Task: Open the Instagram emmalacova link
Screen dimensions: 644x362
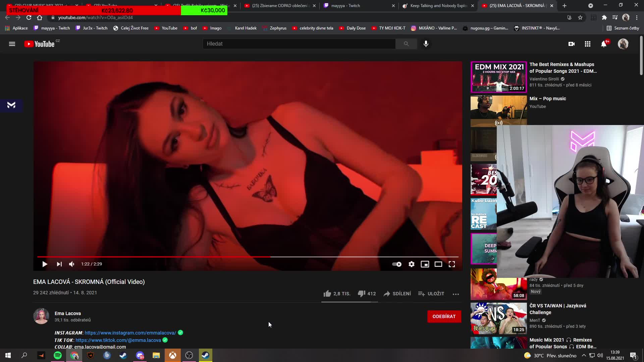Action: click(x=130, y=333)
